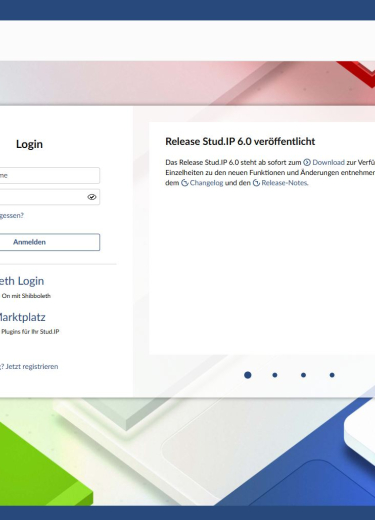Follow the Jetzt registrieren link
The image size is (375, 520).
coord(32,366)
